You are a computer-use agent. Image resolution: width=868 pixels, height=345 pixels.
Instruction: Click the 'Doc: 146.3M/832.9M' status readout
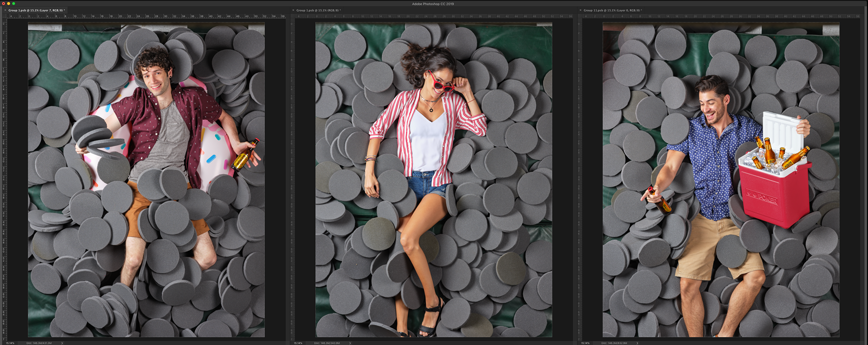click(x=614, y=343)
